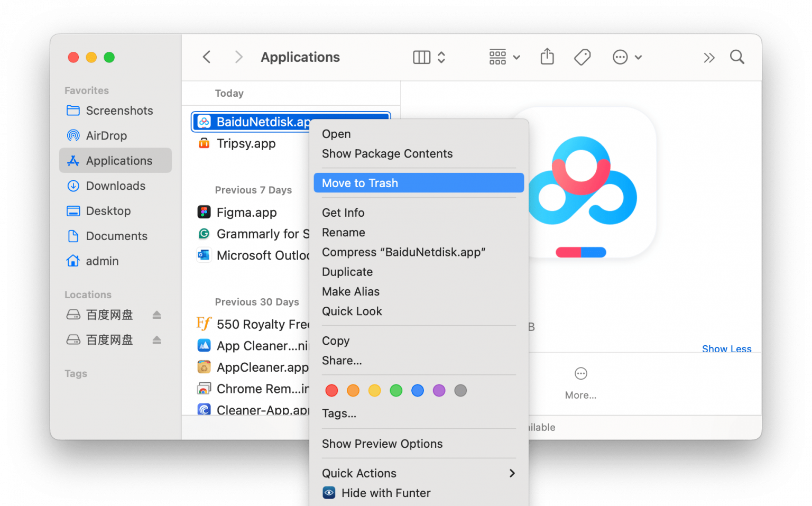812x506 pixels.
Task: Open the Finder search magnifier
Action: 737,57
